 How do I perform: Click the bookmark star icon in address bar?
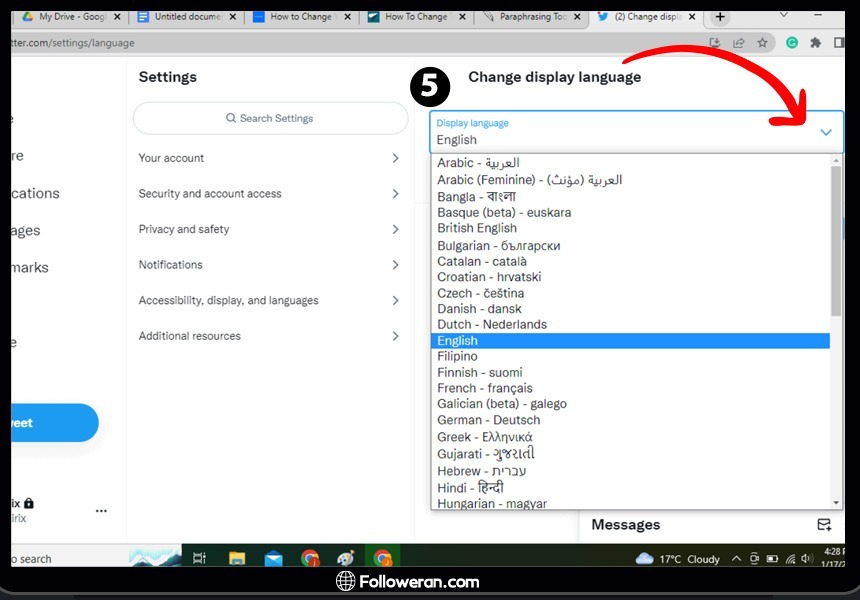pyautogui.click(x=763, y=43)
